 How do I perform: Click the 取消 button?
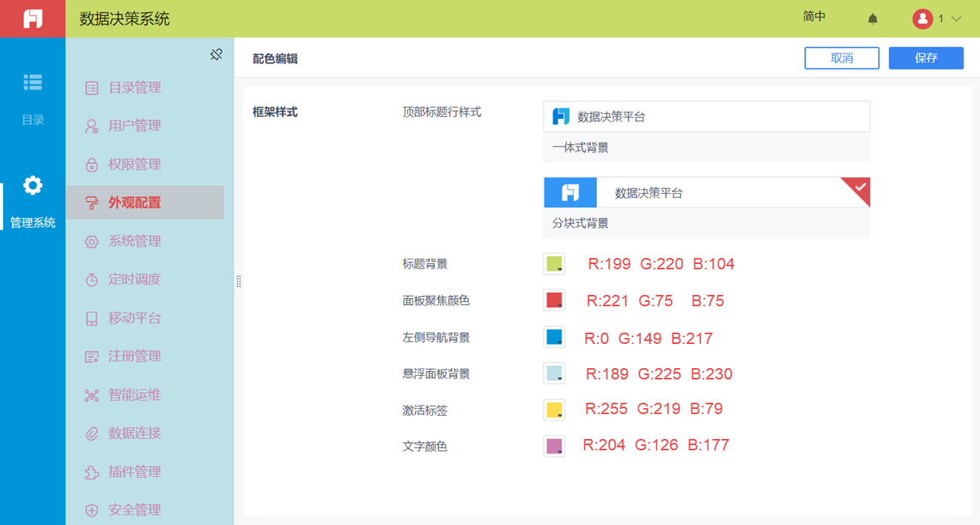(x=841, y=58)
